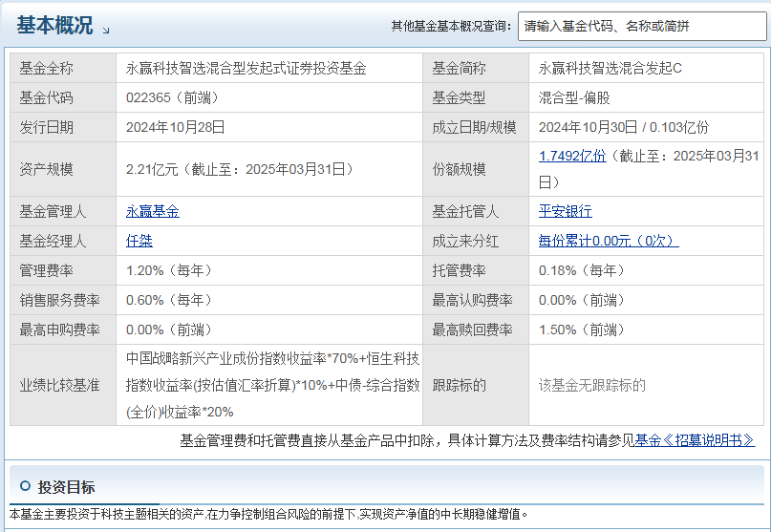
Task: Click the 最高认购费率 label cell
Action: coord(476,300)
